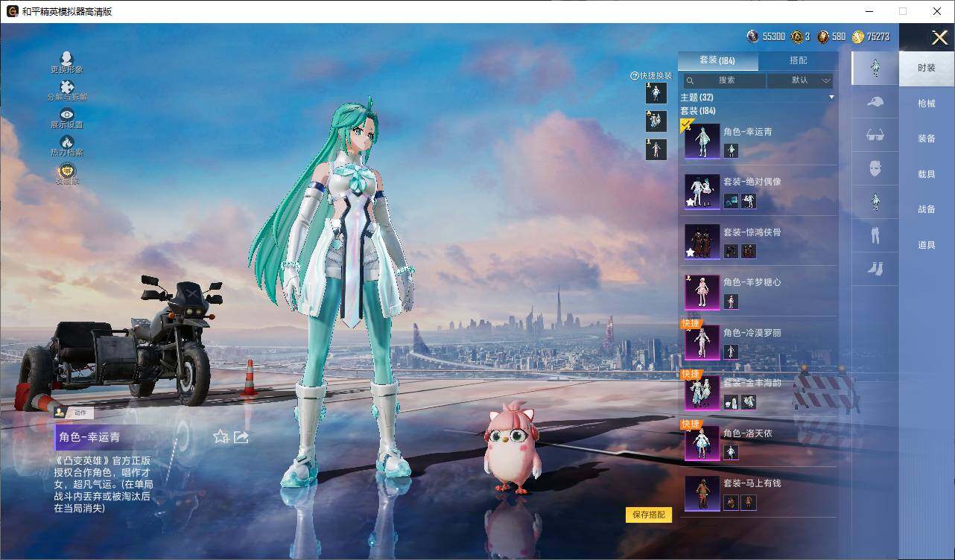Click the 保存搭配 save outfit button
This screenshot has height=560, width=955.
click(x=649, y=515)
